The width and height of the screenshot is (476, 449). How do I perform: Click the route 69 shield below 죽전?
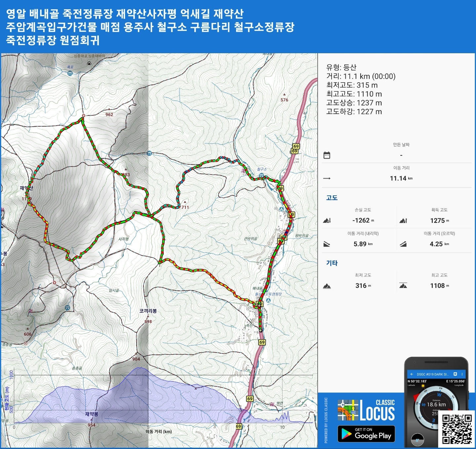[262, 342]
